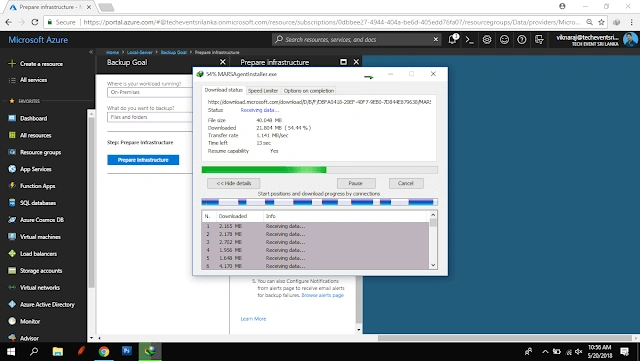Viewport: 640px width, 361px height.
Task: Maximize the Prepare infrastructure blade
Action: coord(343,62)
